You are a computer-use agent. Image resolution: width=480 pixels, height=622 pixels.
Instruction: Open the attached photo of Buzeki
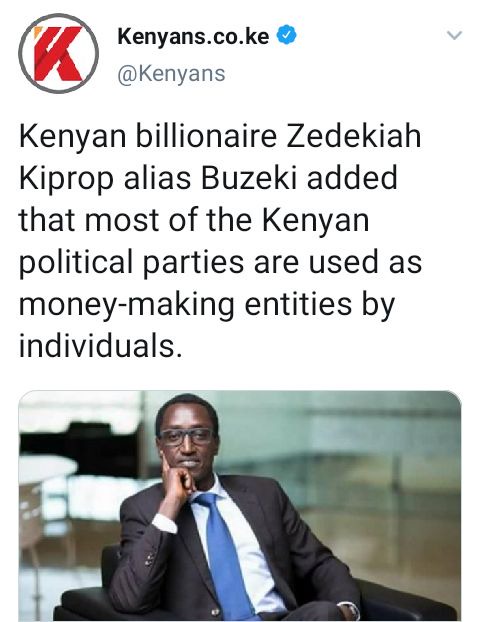[x=240, y=506]
